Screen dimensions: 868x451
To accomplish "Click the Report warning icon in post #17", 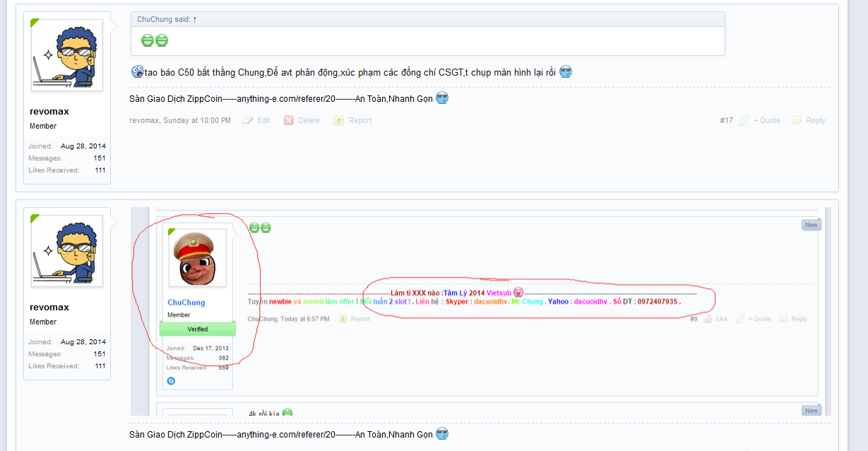I will click(x=339, y=121).
